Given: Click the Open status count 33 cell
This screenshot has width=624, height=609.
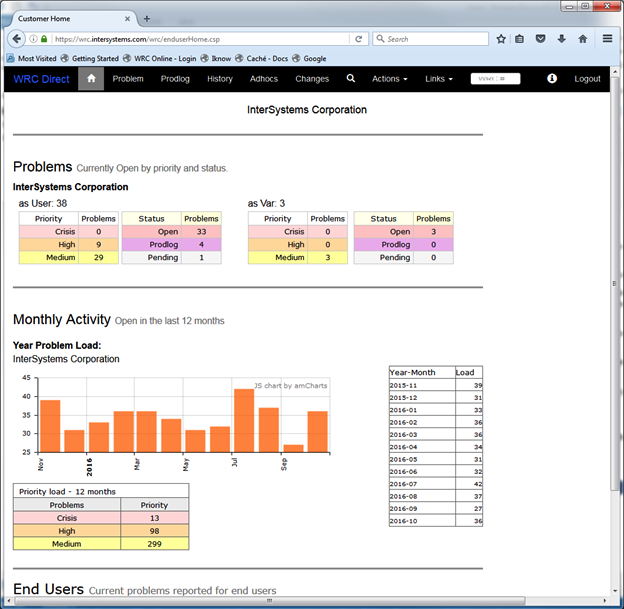Looking at the screenshot, I should 201,232.
